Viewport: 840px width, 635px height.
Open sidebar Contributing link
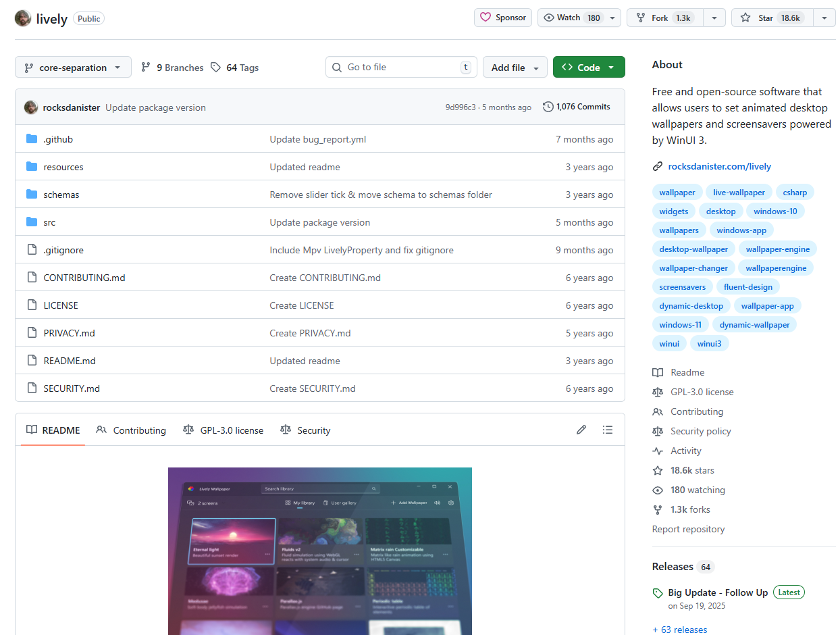(688, 411)
